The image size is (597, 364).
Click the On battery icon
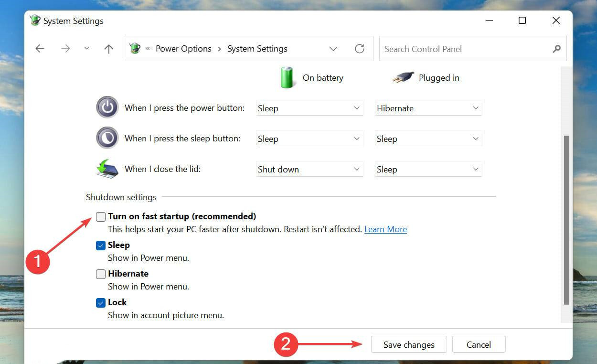coord(287,77)
